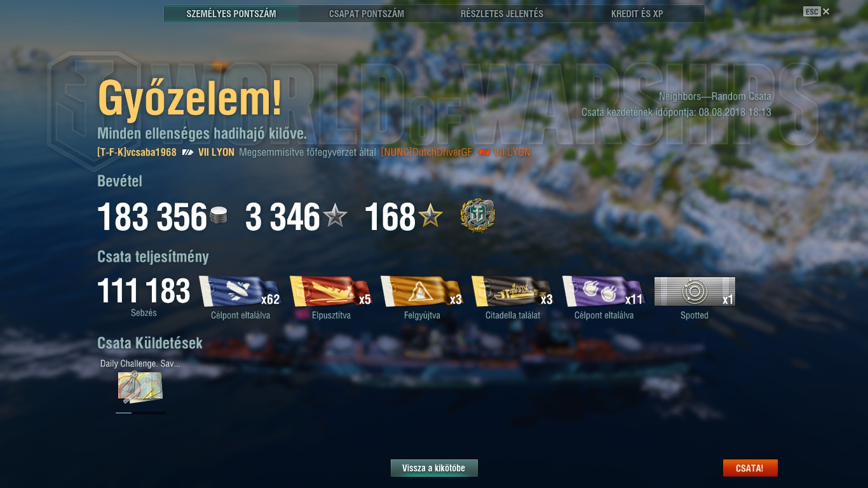Click the Vissza a kikötőbe button
This screenshot has height=488, width=868.
[x=434, y=468]
